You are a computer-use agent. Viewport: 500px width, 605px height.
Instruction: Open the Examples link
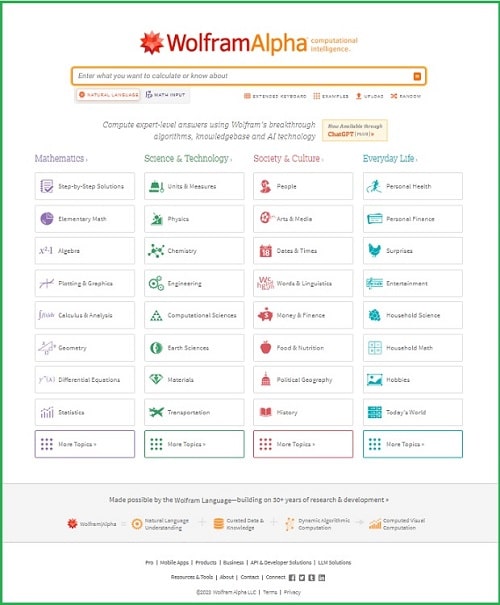tap(331, 96)
